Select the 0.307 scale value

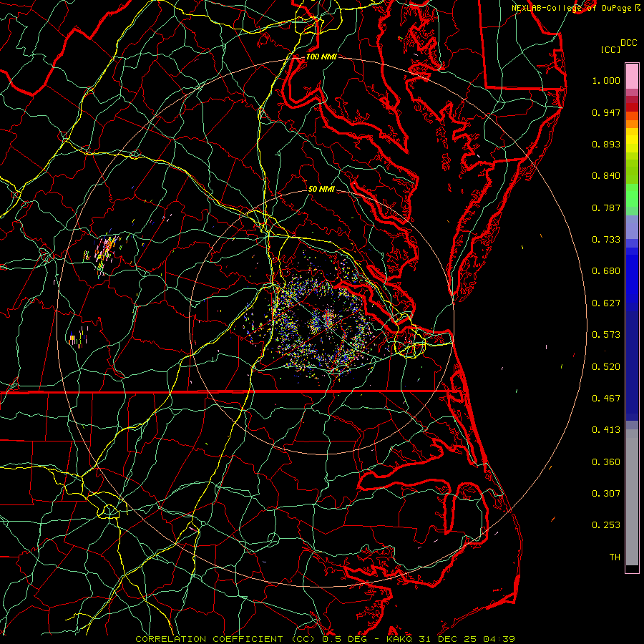click(606, 494)
